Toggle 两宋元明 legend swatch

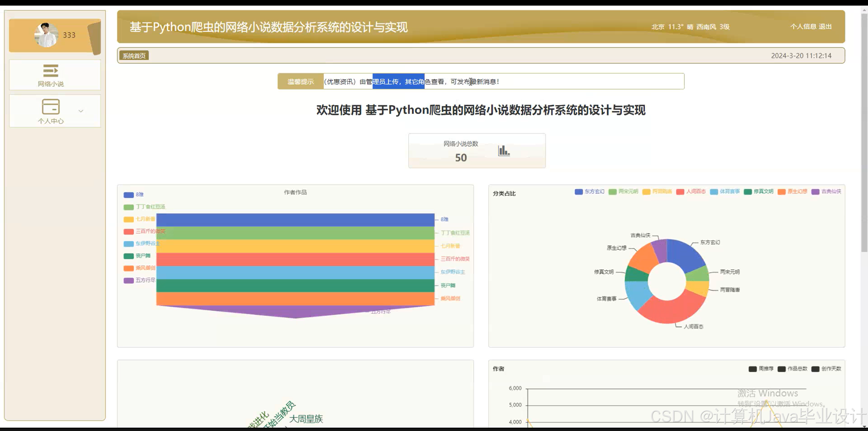[612, 192]
